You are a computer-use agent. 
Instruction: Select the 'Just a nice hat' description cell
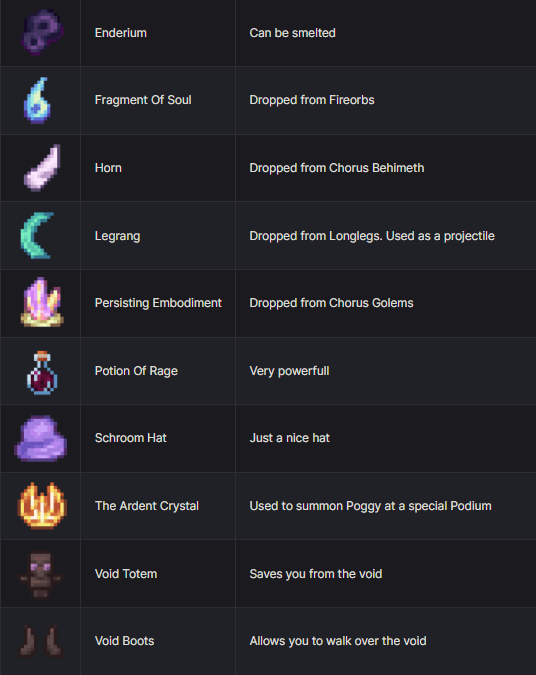[x=385, y=438]
